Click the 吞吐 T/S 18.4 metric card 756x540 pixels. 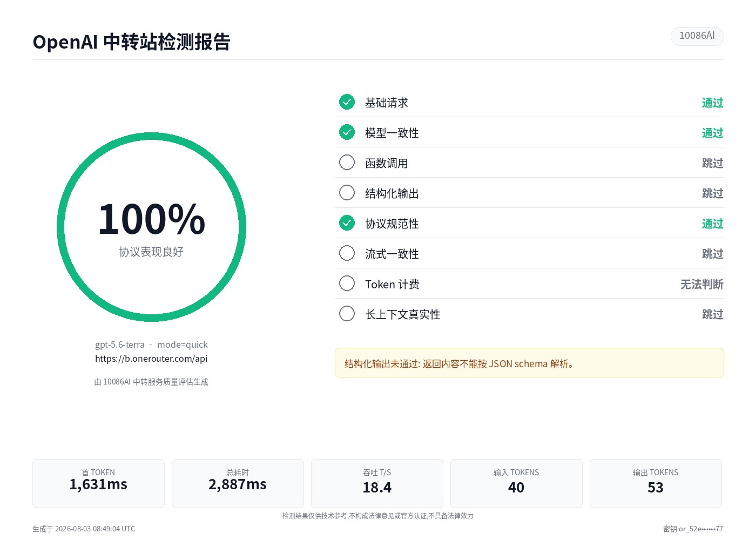tap(377, 483)
